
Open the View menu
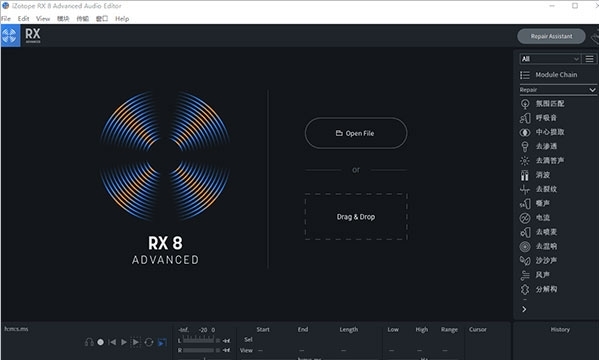[x=43, y=18]
